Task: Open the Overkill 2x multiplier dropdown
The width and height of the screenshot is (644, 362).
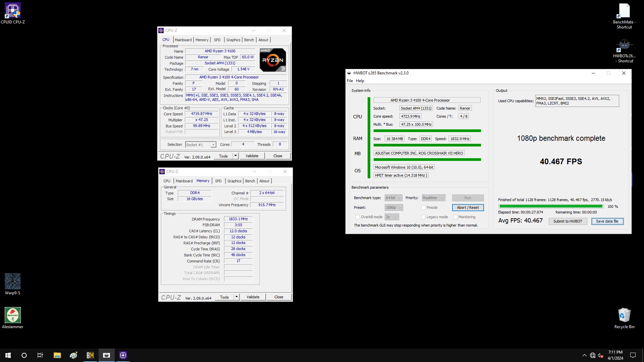Action: click(x=392, y=217)
